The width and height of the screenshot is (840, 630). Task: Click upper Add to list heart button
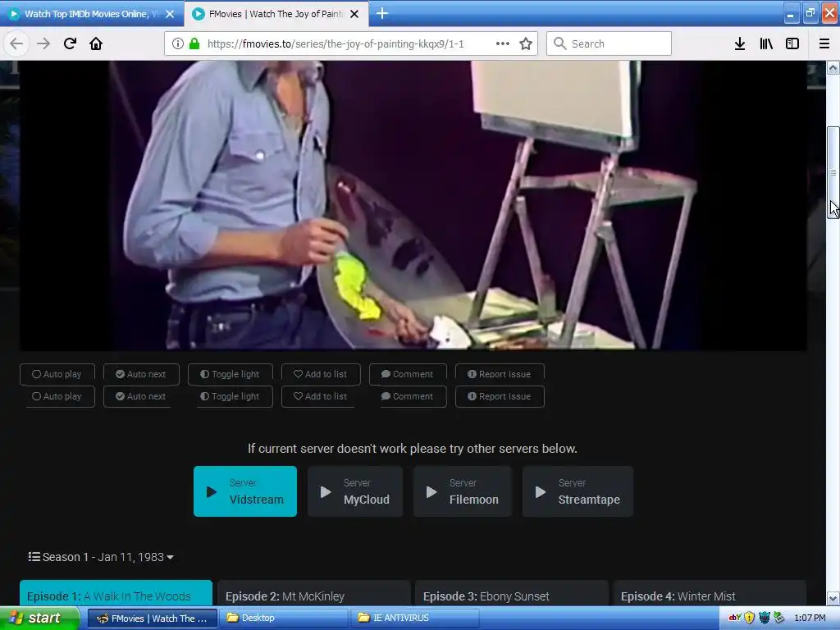(321, 374)
